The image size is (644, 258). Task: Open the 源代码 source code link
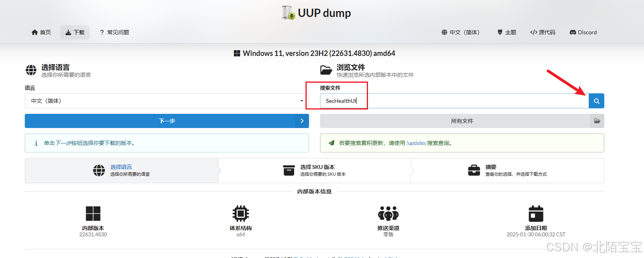pyautogui.click(x=543, y=32)
